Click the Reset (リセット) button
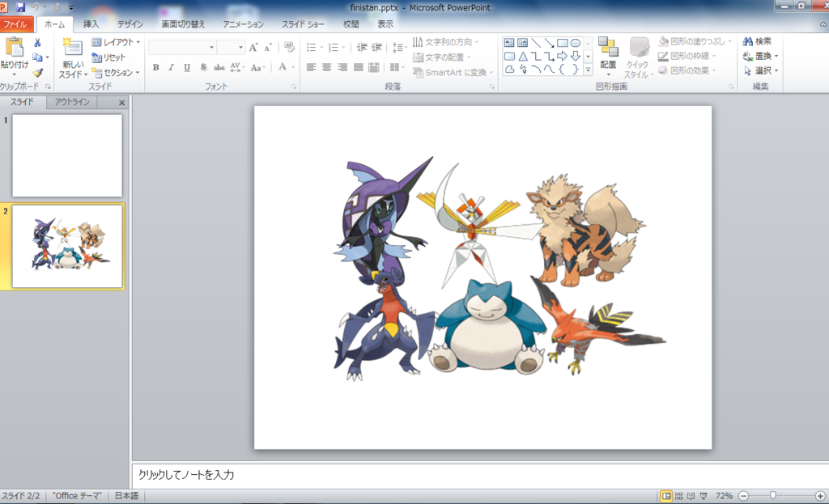Screen dimensions: 829x504 [109, 57]
